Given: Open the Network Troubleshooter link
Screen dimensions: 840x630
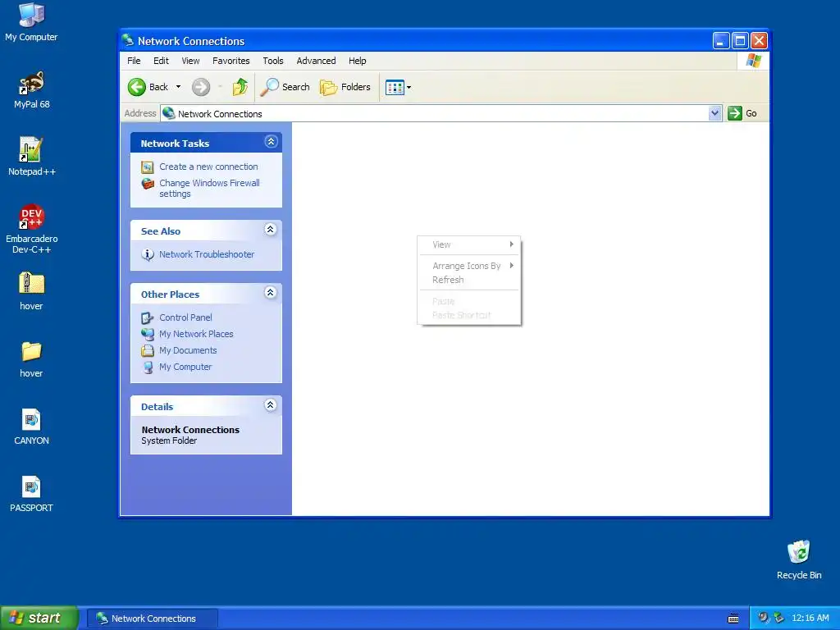Looking at the screenshot, I should pos(207,254).
